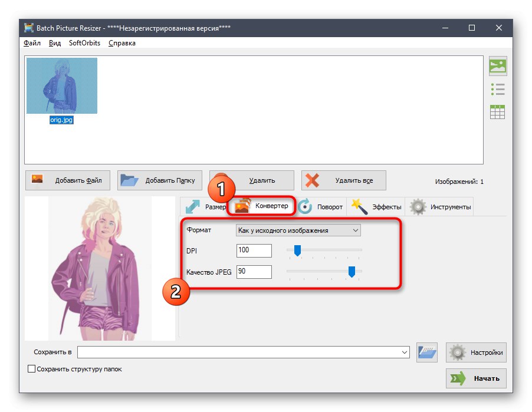Open the Инструменты tab
532x412 pixels.
pos(440,206)
